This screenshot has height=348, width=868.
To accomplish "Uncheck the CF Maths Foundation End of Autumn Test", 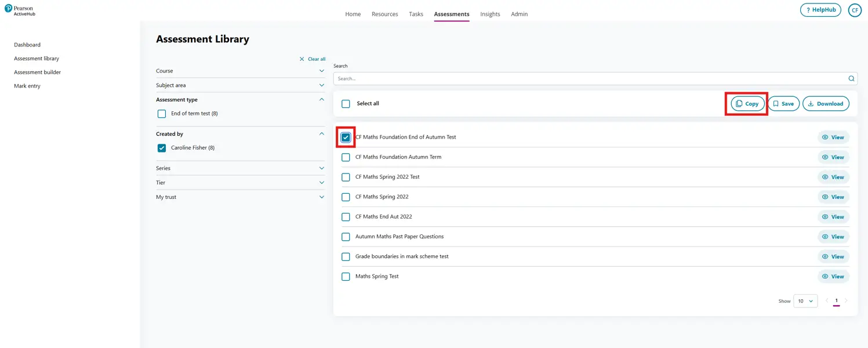I will click(x=346, y=137).
